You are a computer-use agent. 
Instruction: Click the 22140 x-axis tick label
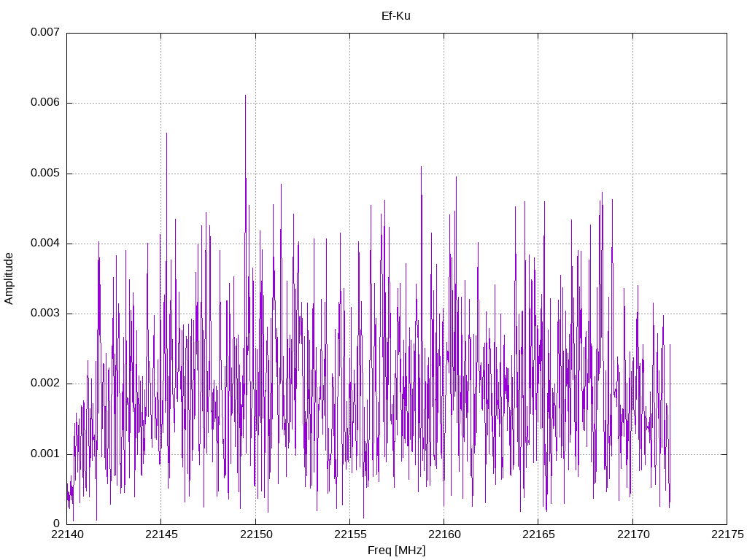67,534
